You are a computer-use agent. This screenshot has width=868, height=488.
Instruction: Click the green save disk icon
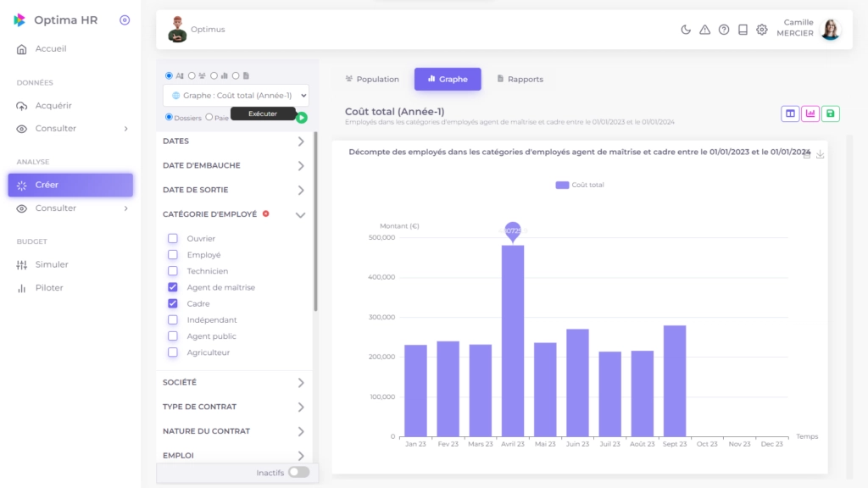coord(831,114)
